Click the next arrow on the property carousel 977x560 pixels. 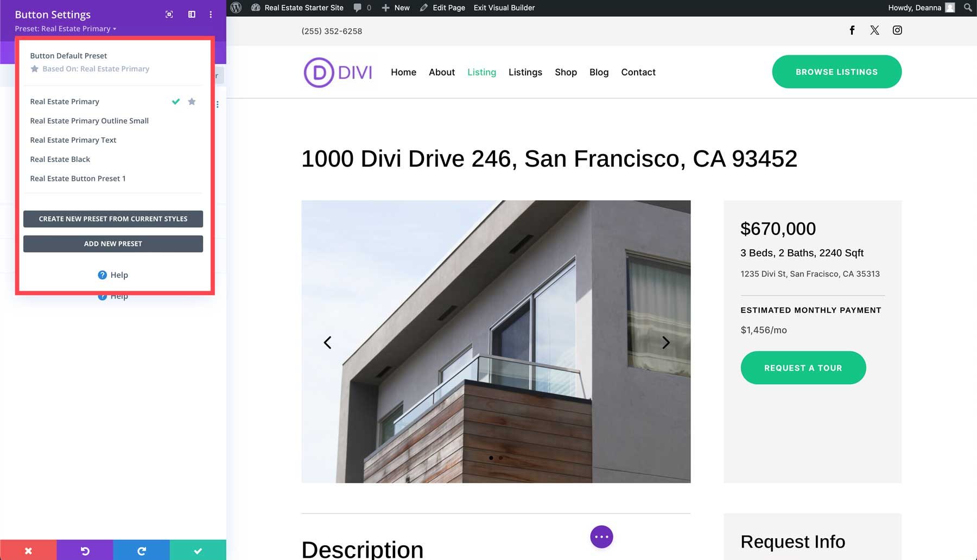665,342
